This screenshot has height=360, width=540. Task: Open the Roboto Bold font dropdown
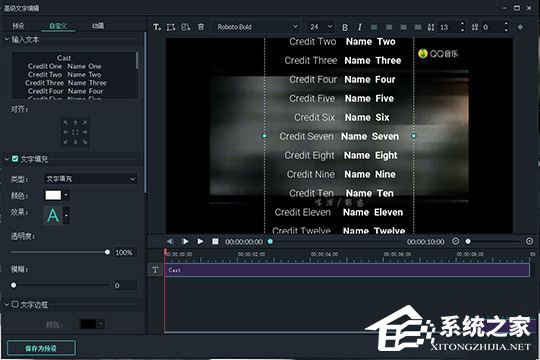coord(257,27)
